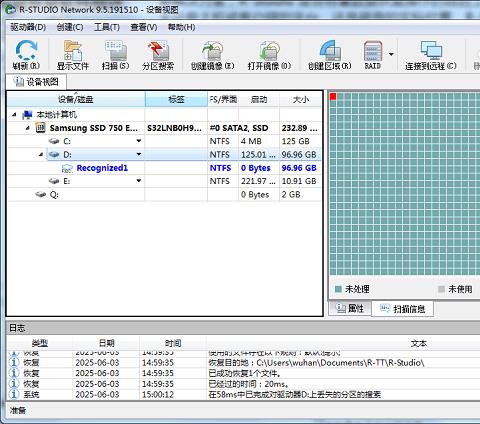This screenshot has width=480, height=424.
Task: Sort by 启动 column header
Action: pos(259,99)
